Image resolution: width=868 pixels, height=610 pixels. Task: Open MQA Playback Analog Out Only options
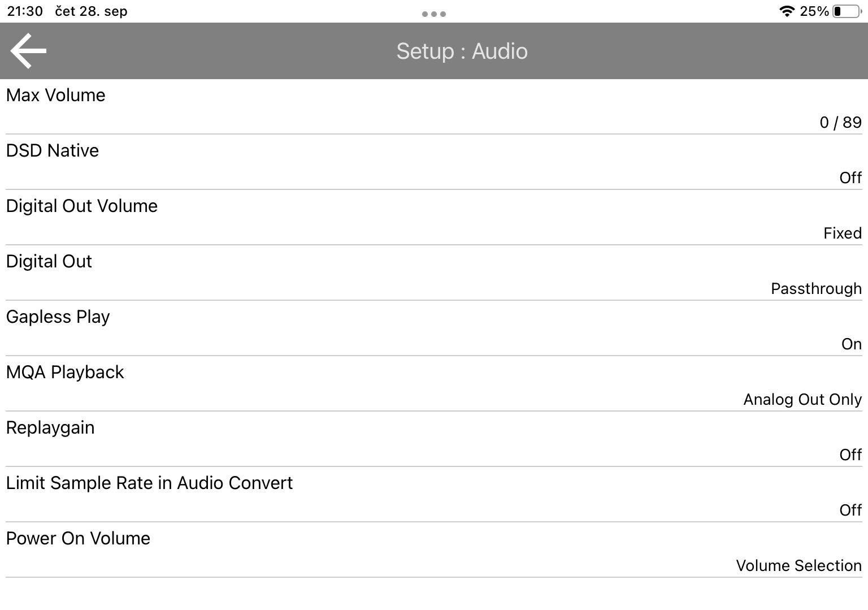click(802, 399)
